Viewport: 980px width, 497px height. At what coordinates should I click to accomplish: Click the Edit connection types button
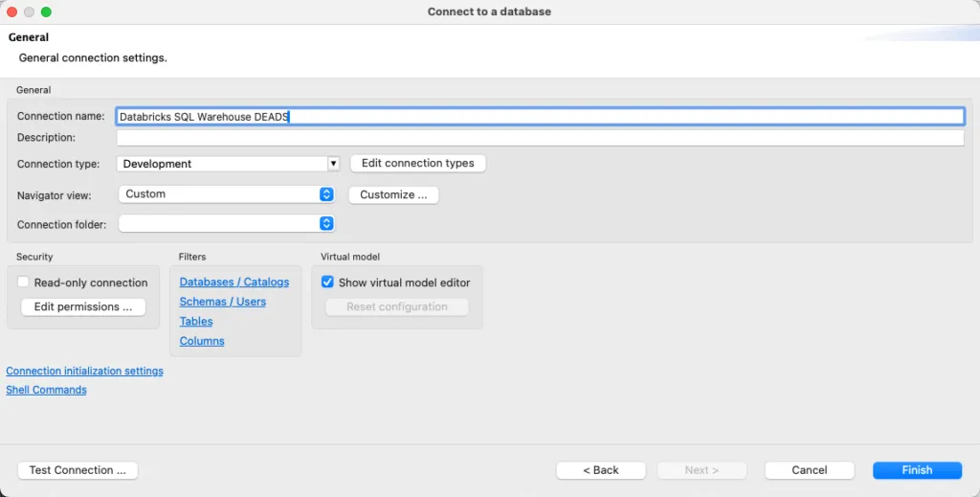click(x=417, y=164)
